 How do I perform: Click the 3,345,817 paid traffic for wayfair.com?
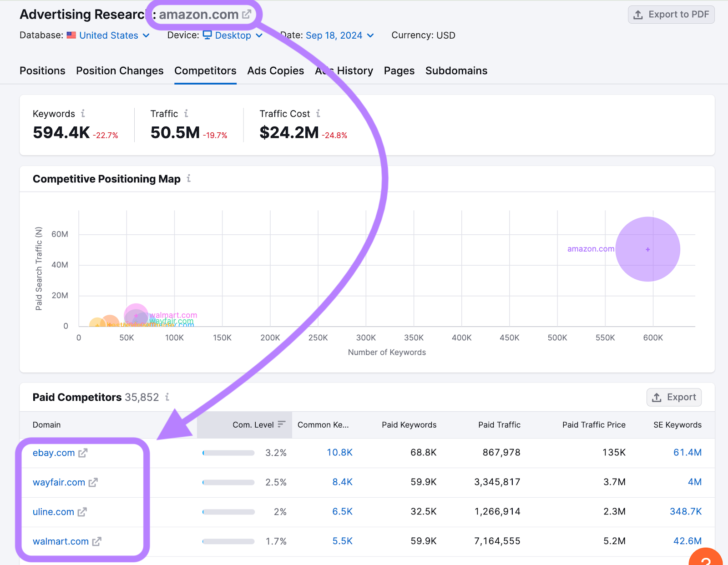pyautogui.click(x=497, y=482)
